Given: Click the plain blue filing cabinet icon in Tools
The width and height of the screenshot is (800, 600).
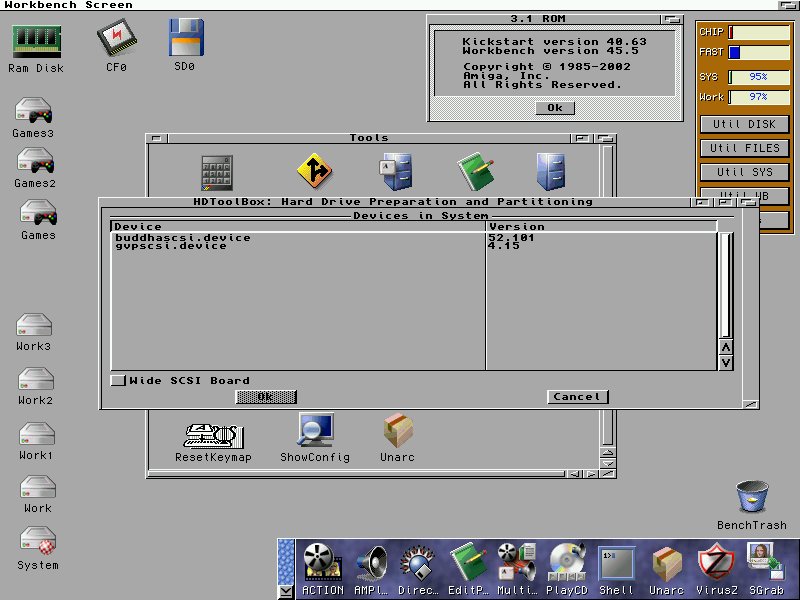Looking at the screenshot, I should click(551, 171).
